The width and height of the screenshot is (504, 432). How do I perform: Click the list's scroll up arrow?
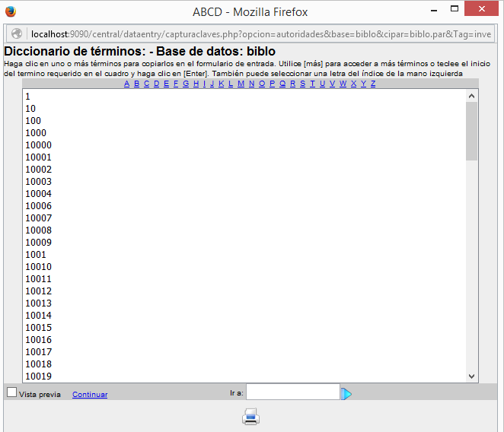point(471,96)
